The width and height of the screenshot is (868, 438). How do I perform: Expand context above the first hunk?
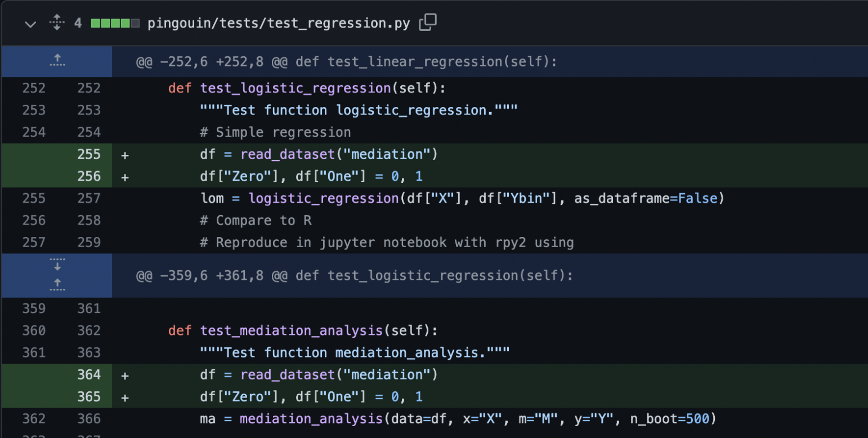[x=56, y=61]
